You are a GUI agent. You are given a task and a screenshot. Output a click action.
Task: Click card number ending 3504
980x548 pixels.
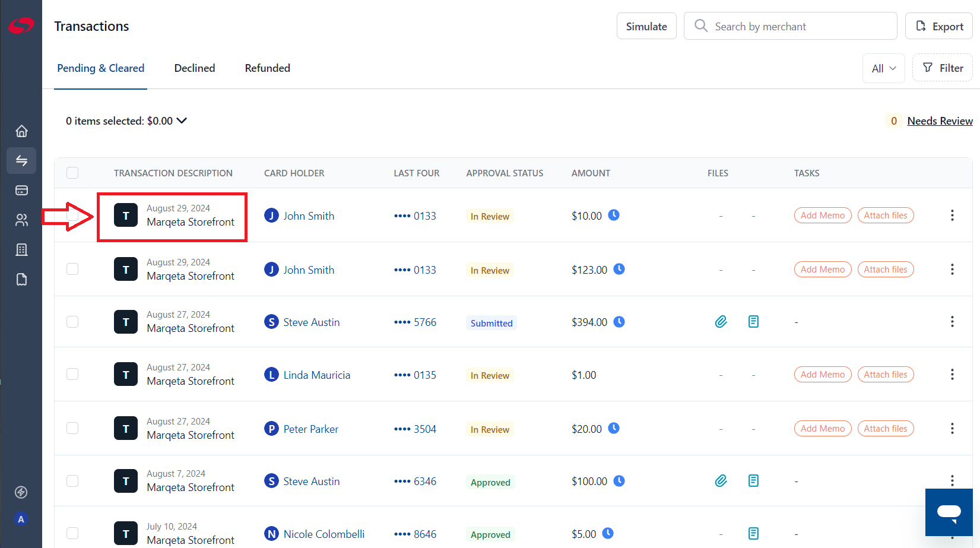coord(415,429)
